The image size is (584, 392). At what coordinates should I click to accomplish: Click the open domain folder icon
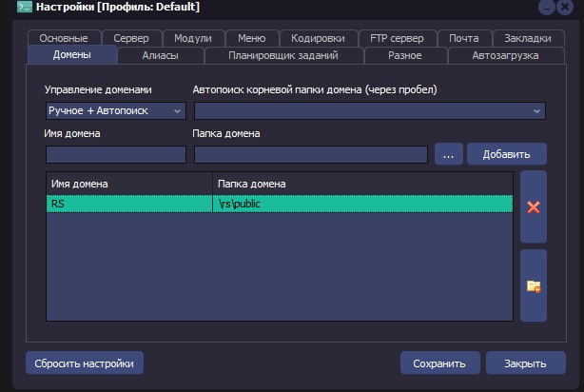[533, 284]
